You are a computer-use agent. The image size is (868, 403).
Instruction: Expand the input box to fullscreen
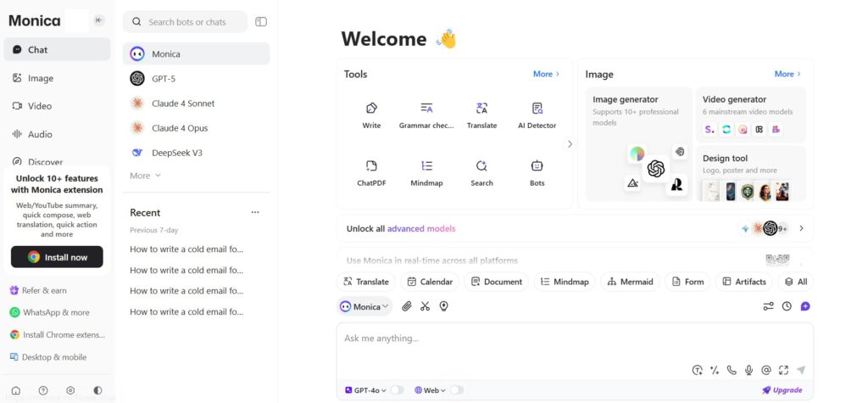pos(783,370)
